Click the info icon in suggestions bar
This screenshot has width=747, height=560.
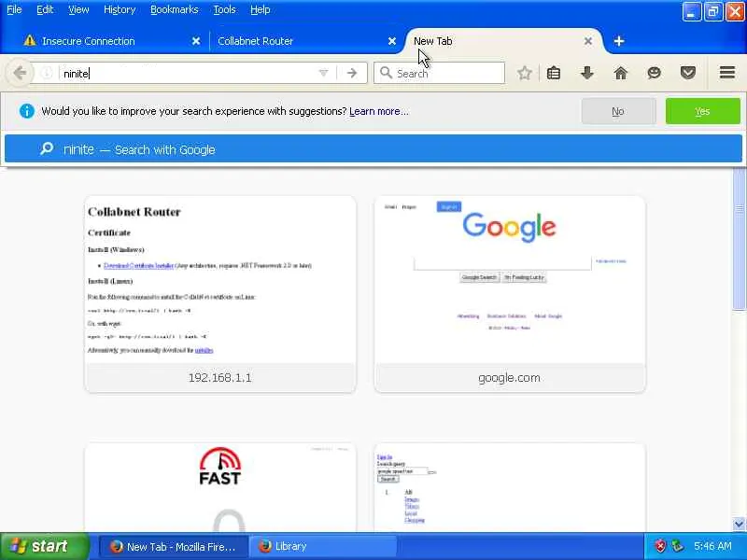(27, 111)
